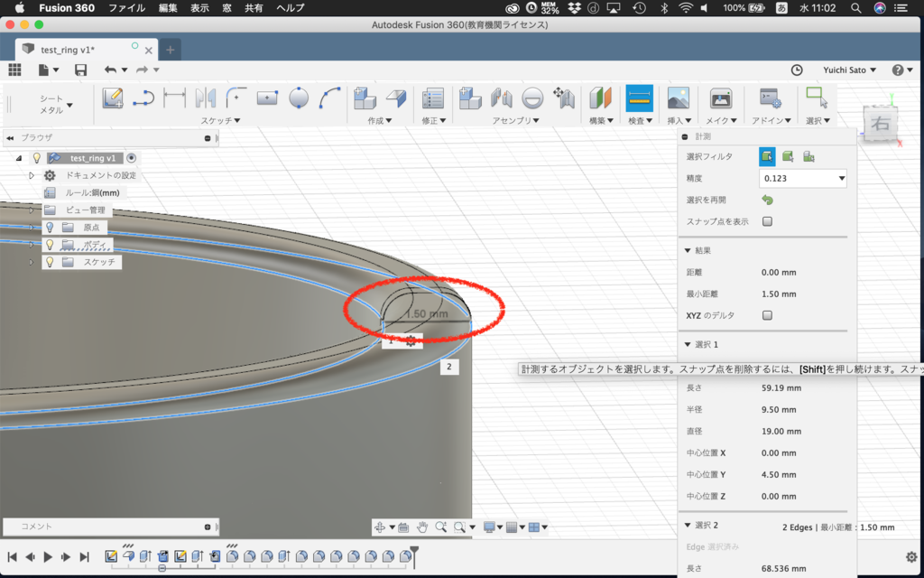Open the 窓 menu
Image resolution: width=924 pixels, height=578 pixels.
(226, 7)
